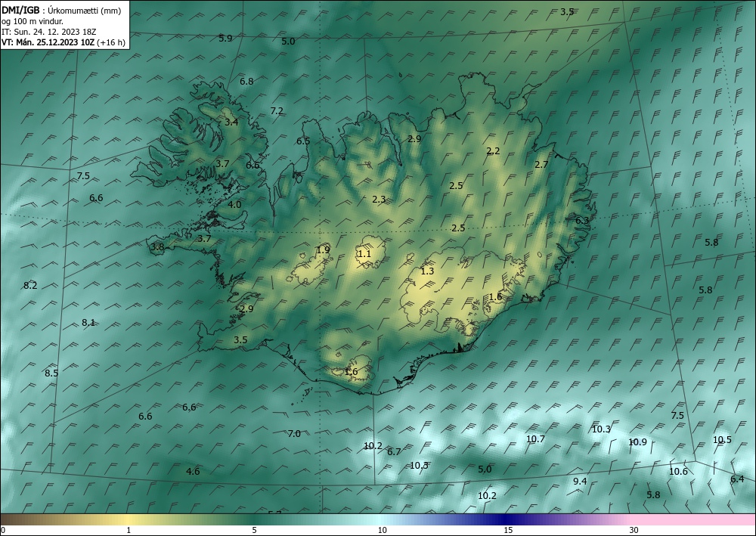The image size is (756, 536).
Task: Click the 1 tick on the color scale
Action: coord(129,531)
